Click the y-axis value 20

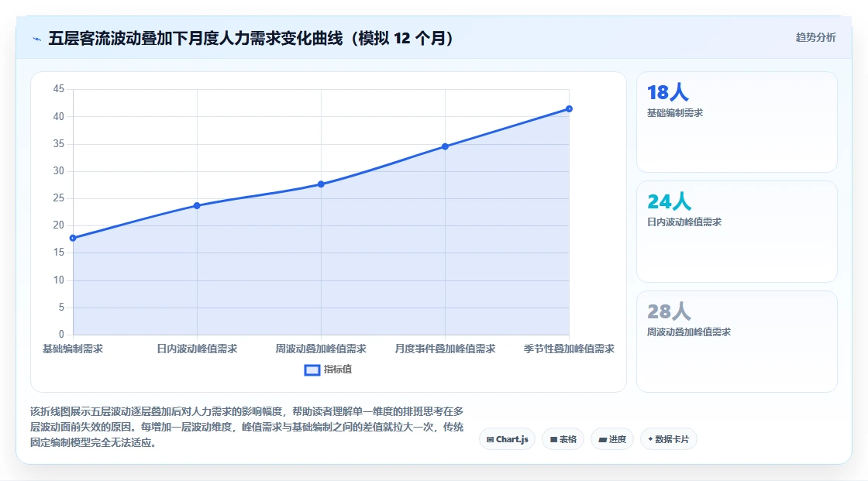click(59, 225)
